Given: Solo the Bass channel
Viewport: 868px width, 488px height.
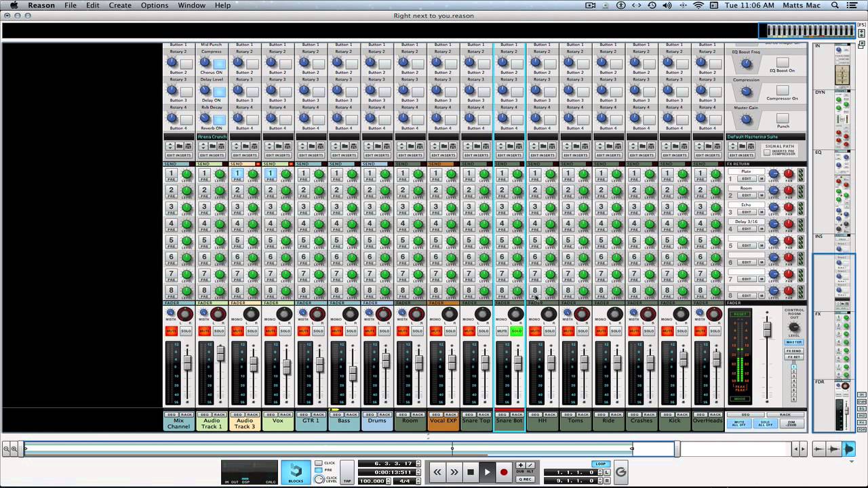Looking at the screenshot, I should click(x=351, y=331).
